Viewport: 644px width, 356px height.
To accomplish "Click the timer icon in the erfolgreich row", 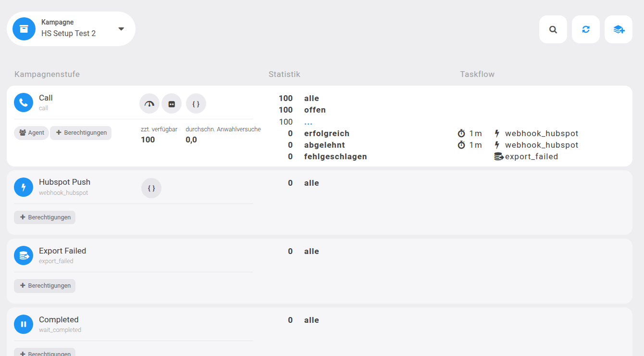I will click(462, 133).
